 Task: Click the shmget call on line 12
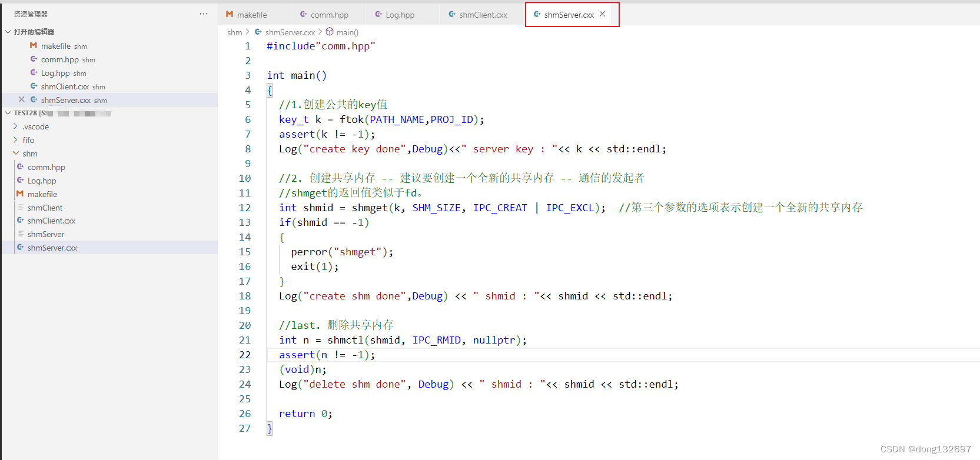point(370,208)
